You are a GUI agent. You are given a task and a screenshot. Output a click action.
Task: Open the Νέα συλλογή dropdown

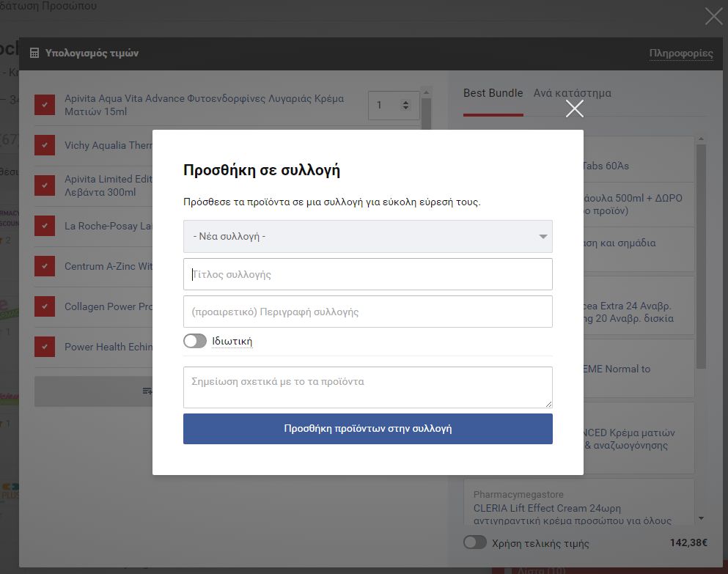pos(367,237)
